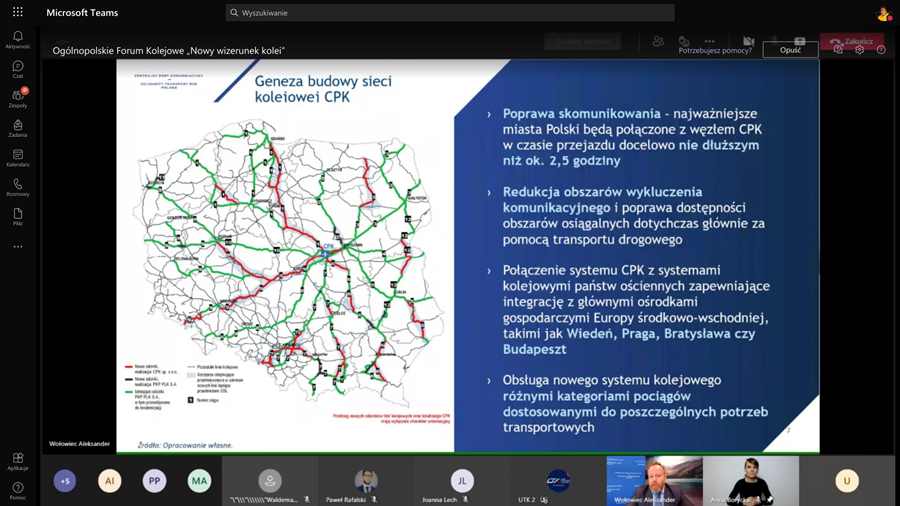The height and width of the screenshot is (506, 900).
Task: Leave the meeting via Opuść
Action: (x=790, y=50)
